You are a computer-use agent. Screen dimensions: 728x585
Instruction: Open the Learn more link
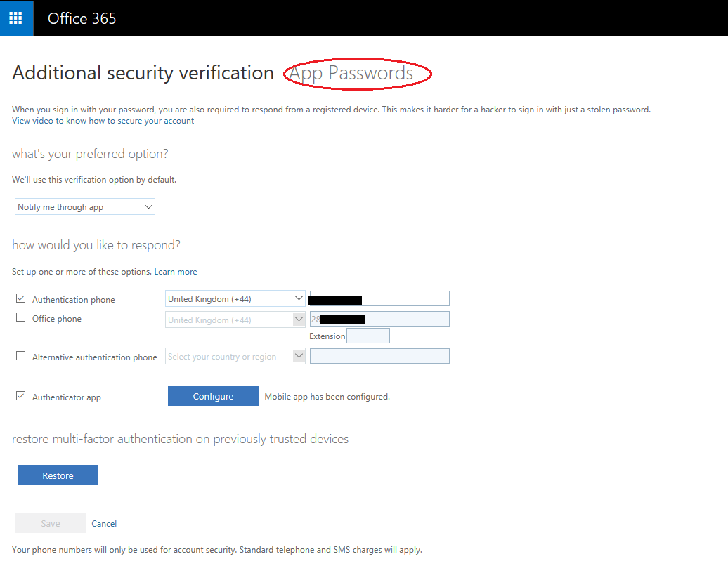click(x=176, y=272)
